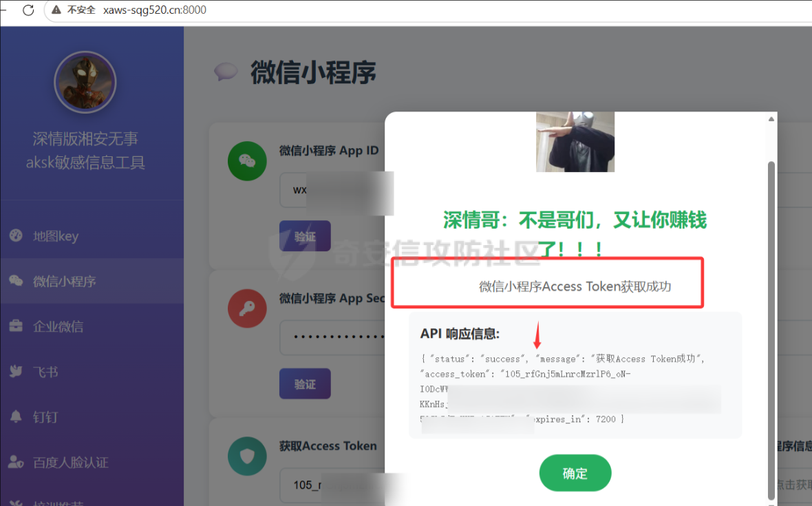Focus the masked App Secret input field

[332, 337]
